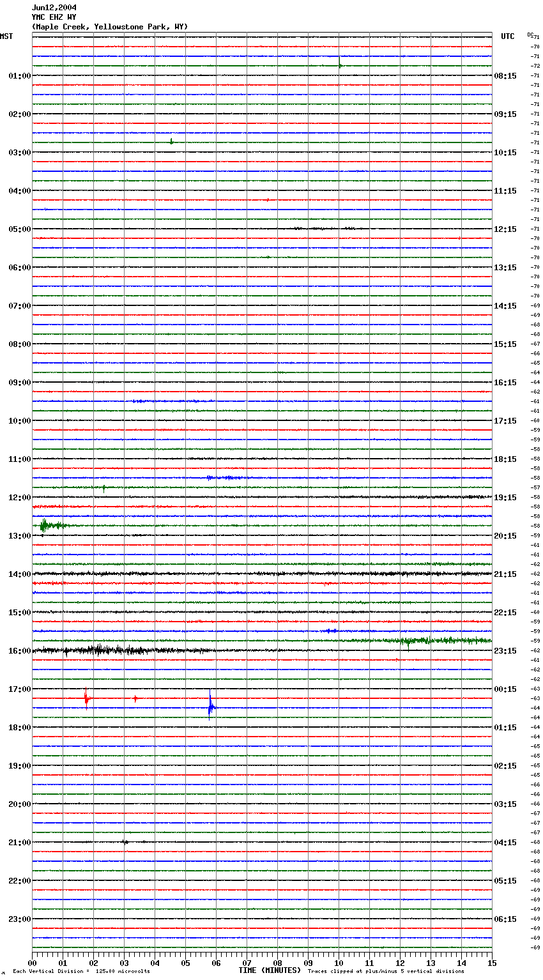Click the 00:15 UTC time label
The height and width of the screenshot is (980, 543).
[x=505, y=689]
